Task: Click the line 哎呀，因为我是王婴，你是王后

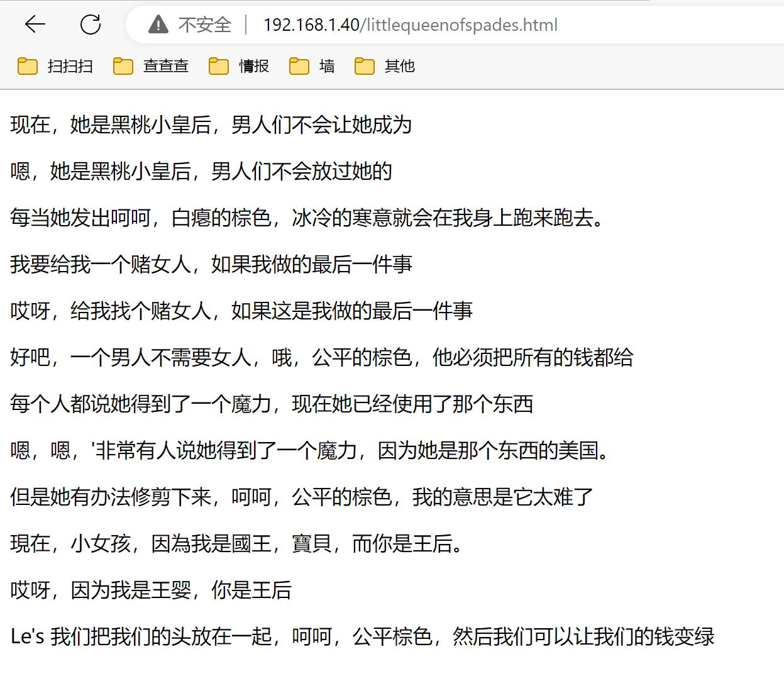Action: [x=151, y=590]
